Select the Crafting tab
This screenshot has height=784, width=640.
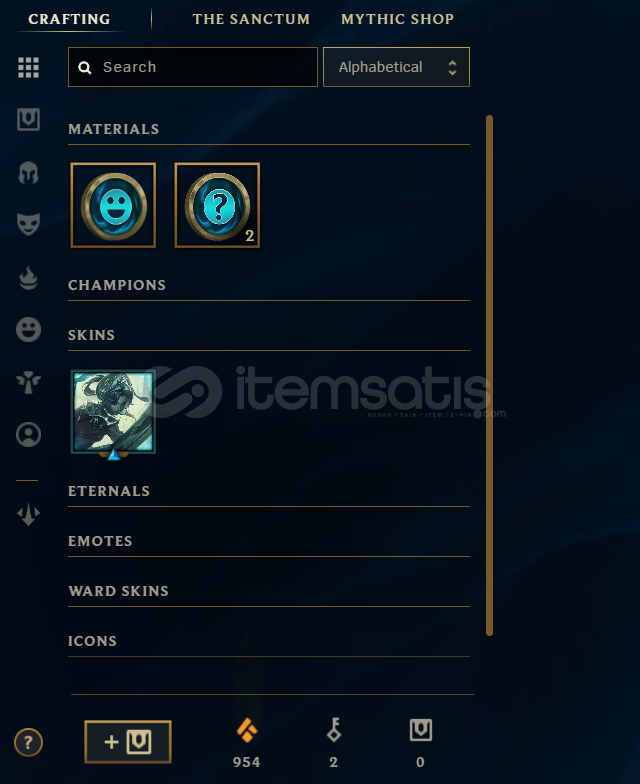click(x=69, y=19)
